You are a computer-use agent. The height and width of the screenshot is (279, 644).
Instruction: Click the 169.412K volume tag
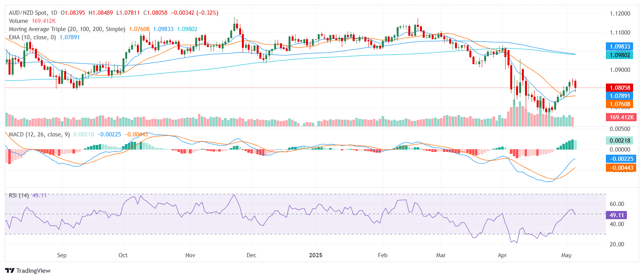pyautogui.click(x=621, y=117)
